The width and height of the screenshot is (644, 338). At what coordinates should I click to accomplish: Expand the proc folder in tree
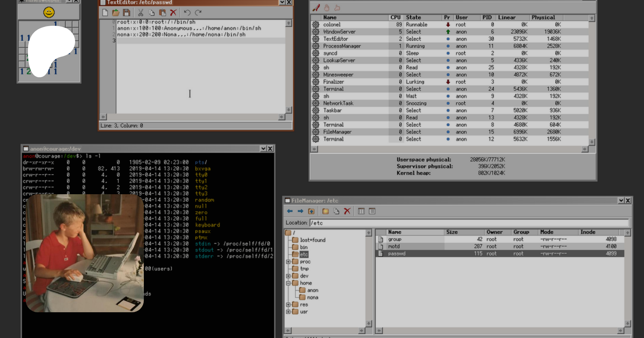click(288, 262)
